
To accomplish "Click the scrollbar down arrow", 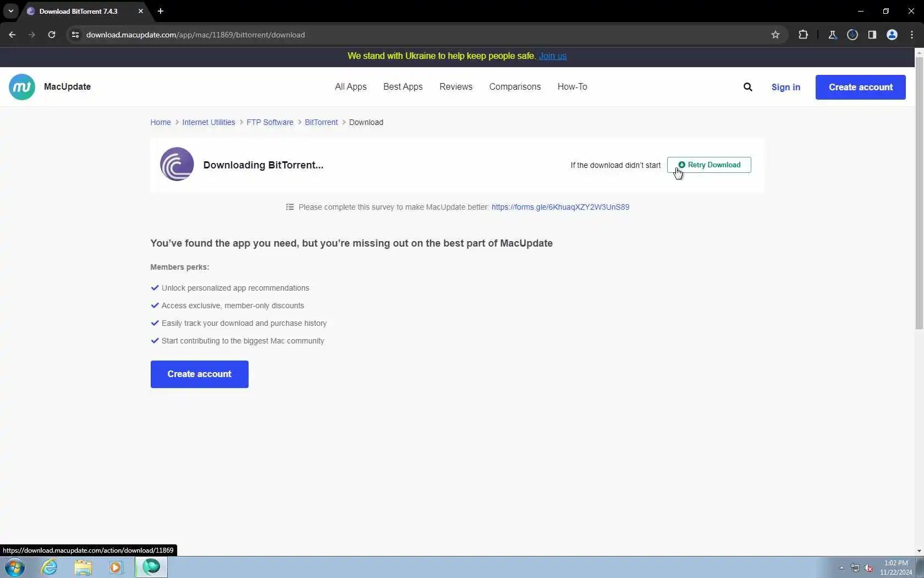I will pos(919,551).
